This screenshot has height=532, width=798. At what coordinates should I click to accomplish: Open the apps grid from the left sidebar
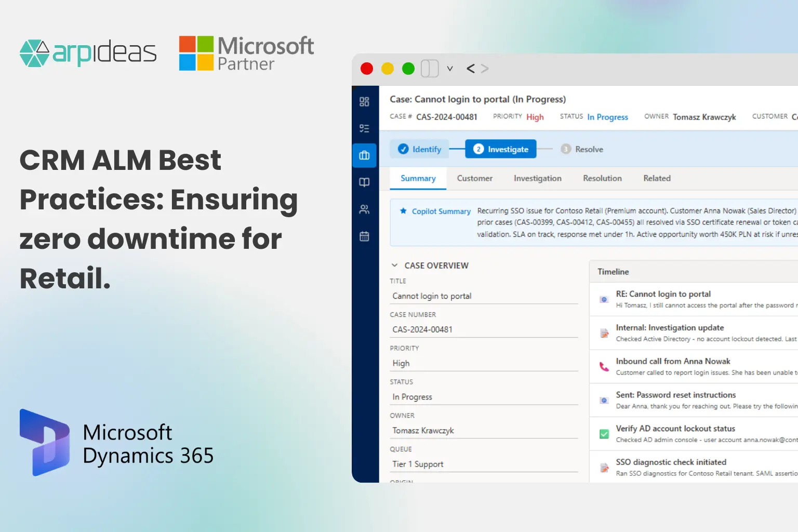click(x=364, y=102)
